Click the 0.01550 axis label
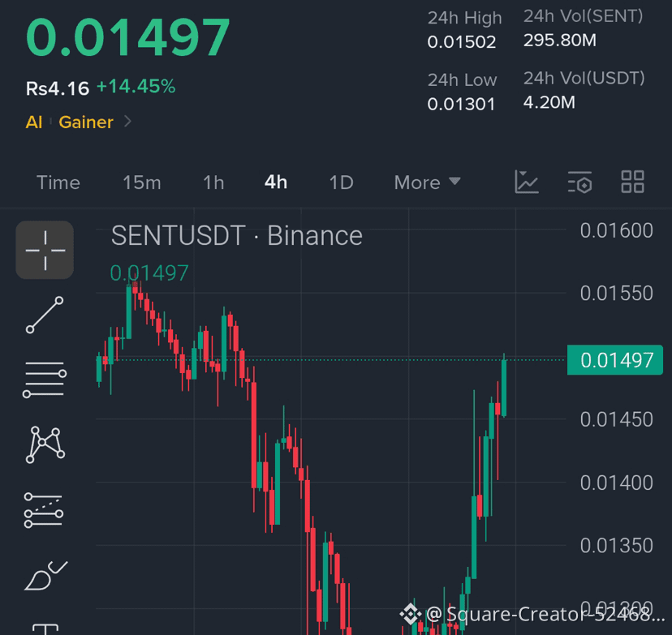Viewport: 672px width, 635px height. pos(616,294)
